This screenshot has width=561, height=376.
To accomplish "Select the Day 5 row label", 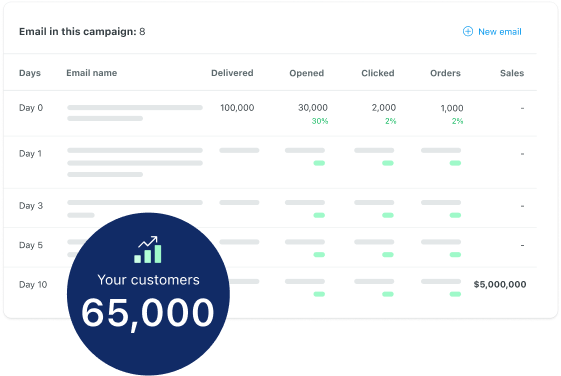I will [x=31, y=245].
